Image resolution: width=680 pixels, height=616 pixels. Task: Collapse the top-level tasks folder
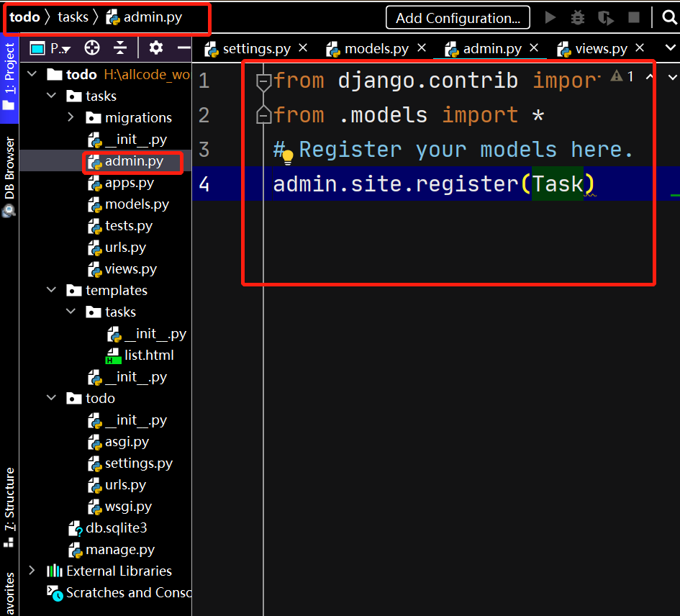[x=51, y=96]
